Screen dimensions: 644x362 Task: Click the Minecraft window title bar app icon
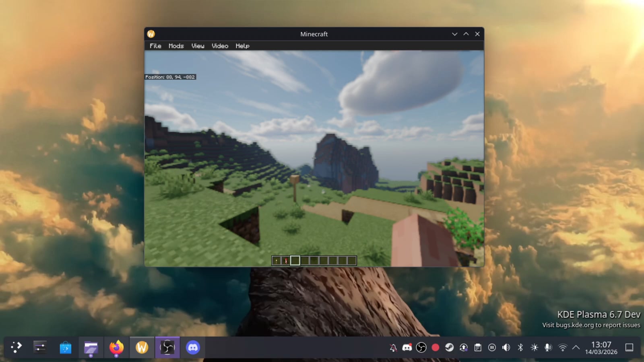coord(151,34)
